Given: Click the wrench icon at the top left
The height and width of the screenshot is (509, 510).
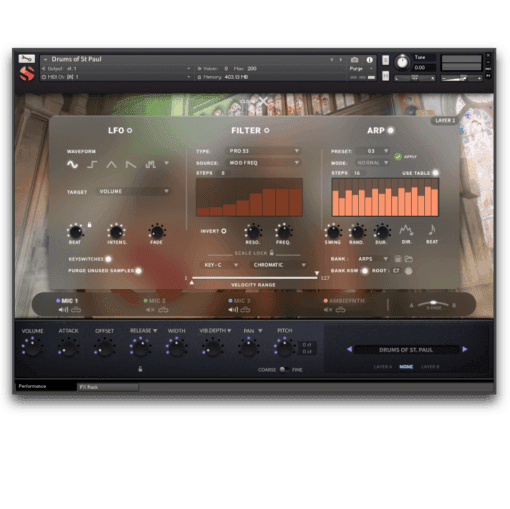Looking at the screenshot, I should (x=27, y=59).
